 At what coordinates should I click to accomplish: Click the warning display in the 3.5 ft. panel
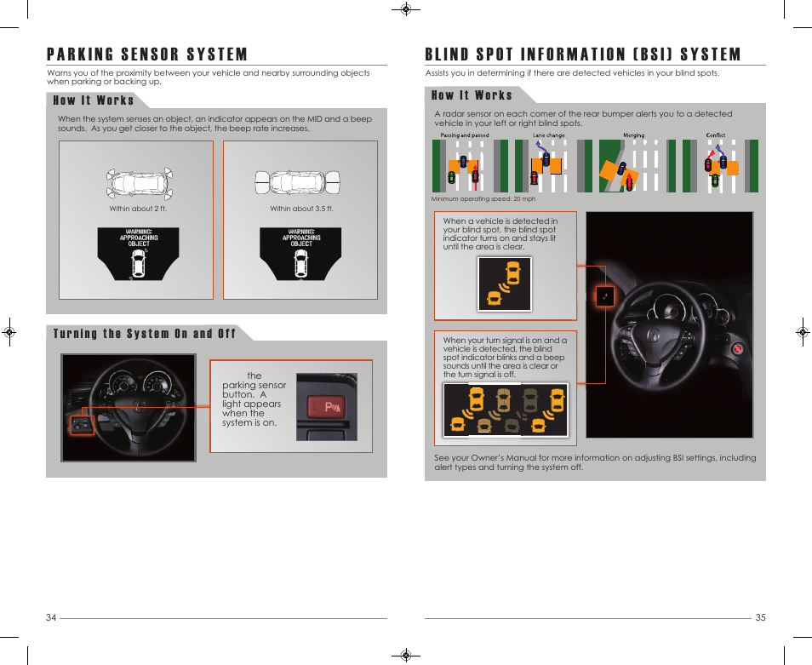tap(300, 254)
